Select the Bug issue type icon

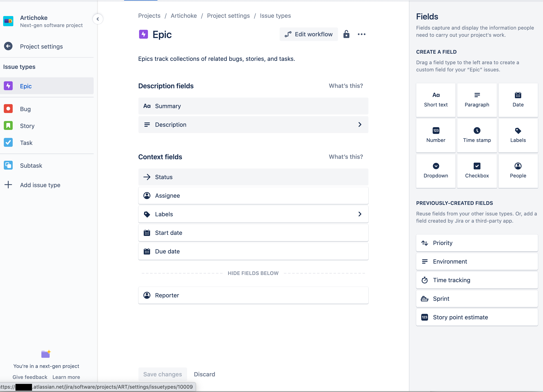click(8, 109)
